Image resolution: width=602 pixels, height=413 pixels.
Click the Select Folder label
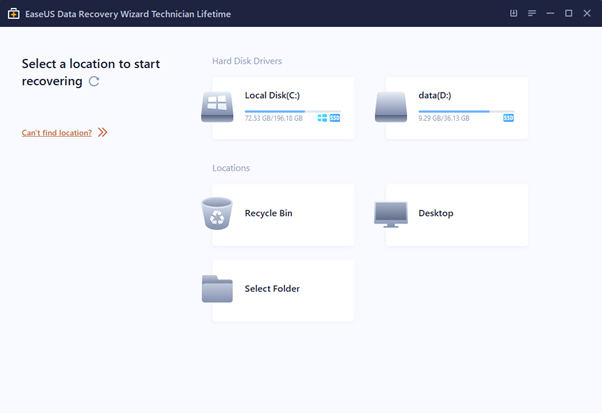tap(272, 289)
